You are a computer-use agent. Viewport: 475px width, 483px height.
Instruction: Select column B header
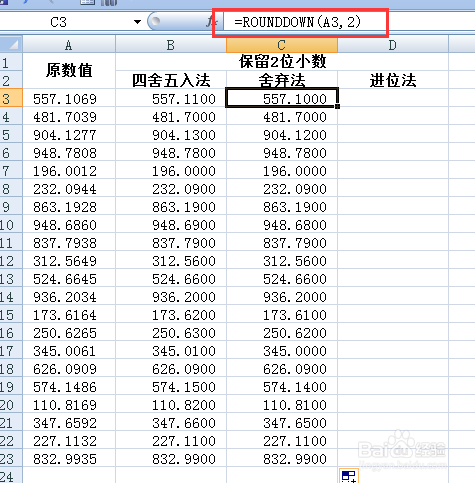pyautogui.click(x=171, y=45)
